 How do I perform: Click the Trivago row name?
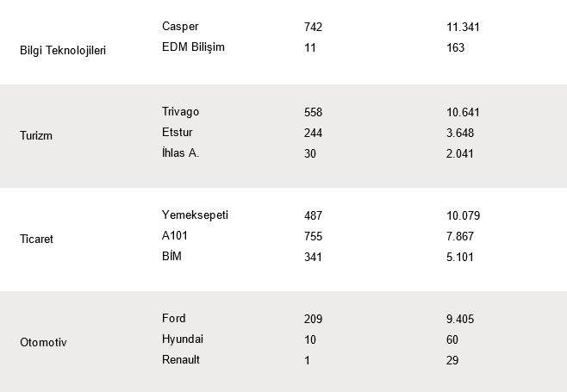[180, 112]
